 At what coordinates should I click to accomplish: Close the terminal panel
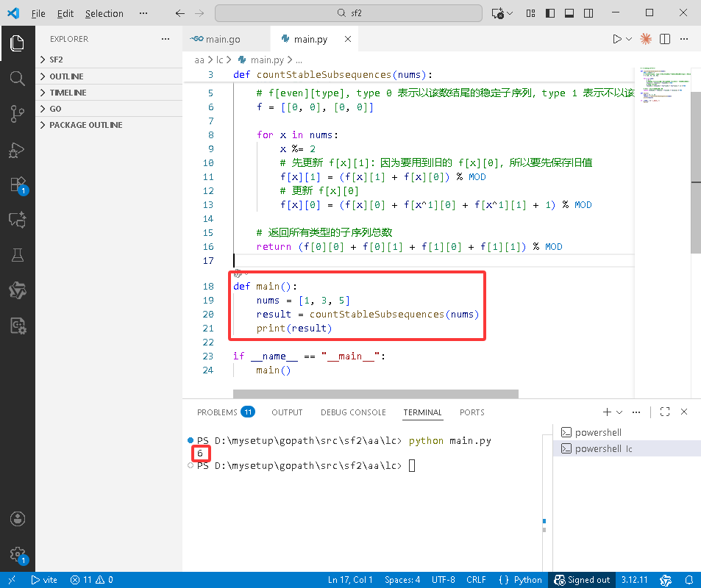(x=684, y=412)
